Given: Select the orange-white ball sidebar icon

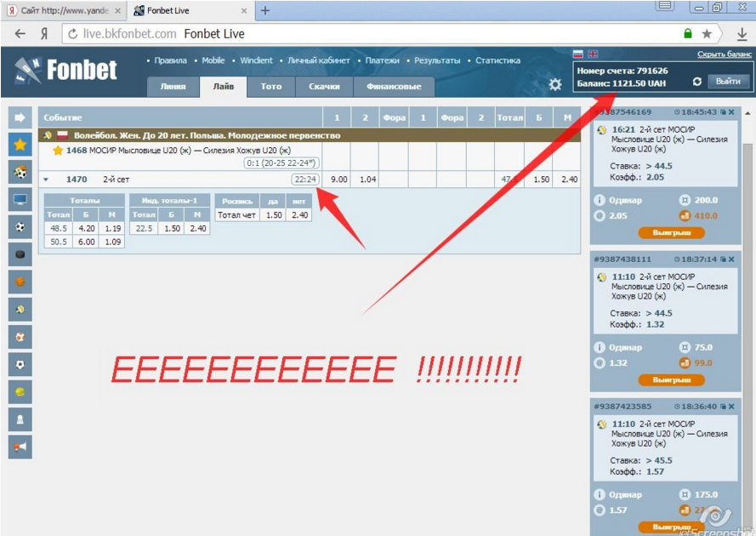Looking at the screenshot, I should (x=20, y=337).
